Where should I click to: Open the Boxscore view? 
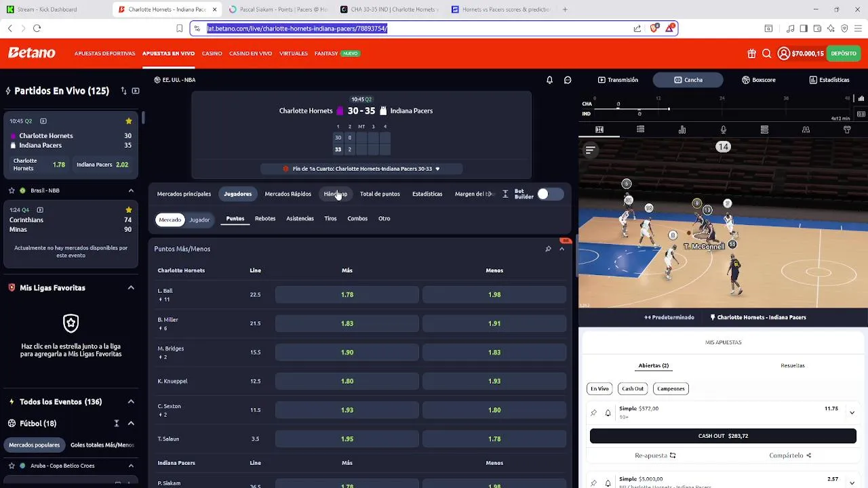coord(759,80)
